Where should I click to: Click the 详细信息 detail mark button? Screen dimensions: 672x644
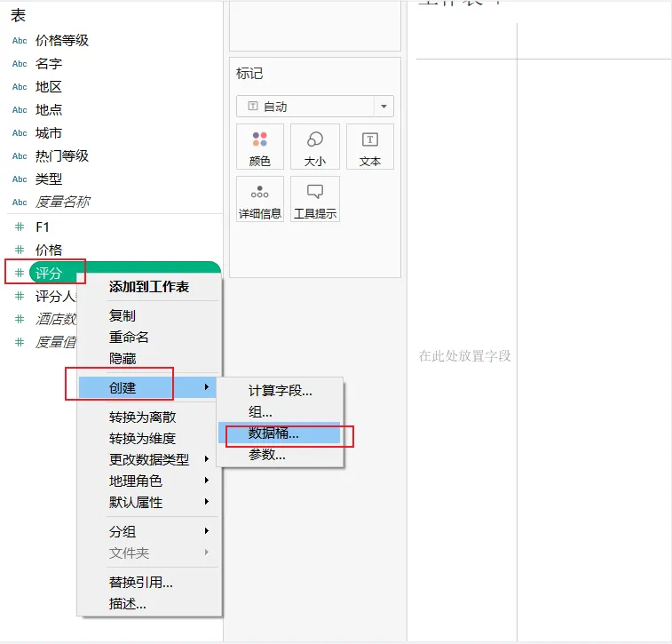pos(260,199)
